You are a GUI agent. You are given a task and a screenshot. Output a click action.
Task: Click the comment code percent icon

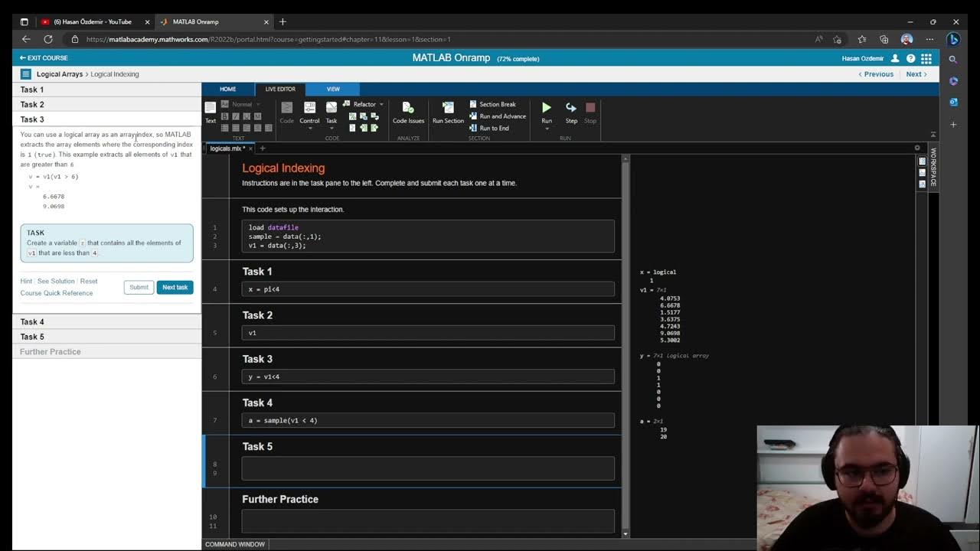(352, 116)
